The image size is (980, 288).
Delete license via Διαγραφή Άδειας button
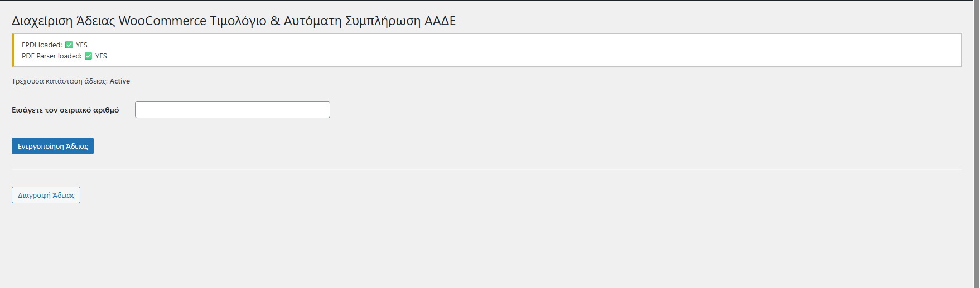[x=46, y=195]
